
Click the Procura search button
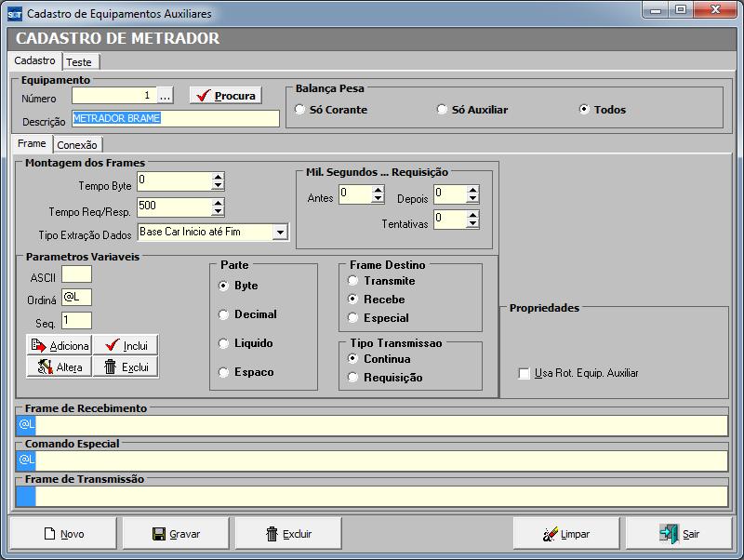click(225, 96)
